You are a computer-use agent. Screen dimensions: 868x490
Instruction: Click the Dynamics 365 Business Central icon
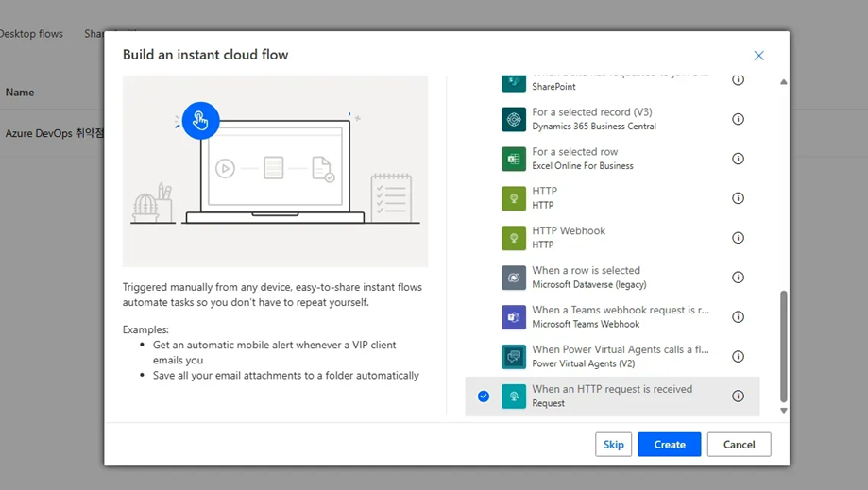click(x=514, y=120)
